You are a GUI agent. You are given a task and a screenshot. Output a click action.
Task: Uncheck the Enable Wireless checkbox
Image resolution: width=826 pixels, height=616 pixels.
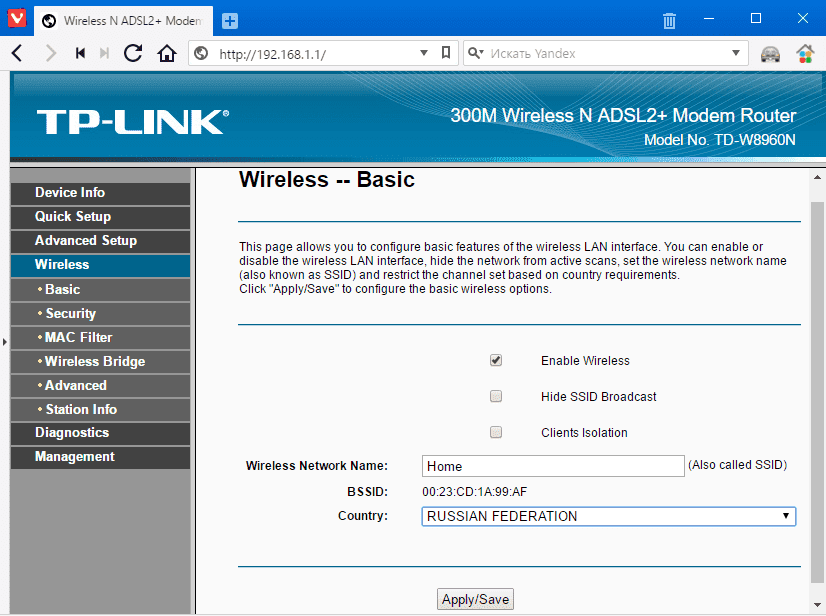pyautogui.click(x=496, y=360)
